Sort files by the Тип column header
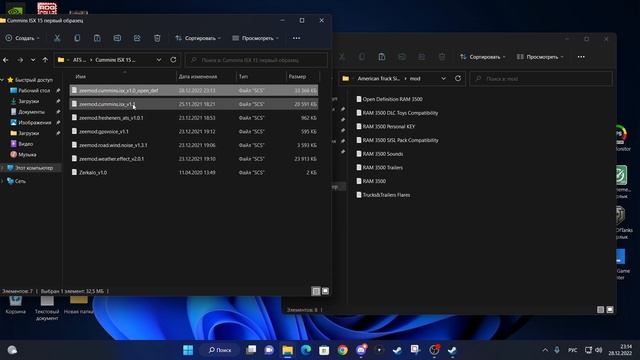 [243, 77]
